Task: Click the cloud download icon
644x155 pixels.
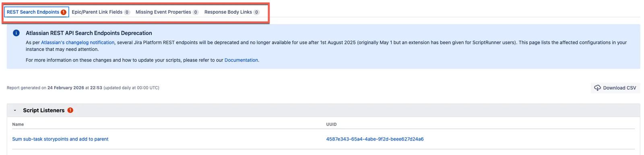Action: (597, 88)
